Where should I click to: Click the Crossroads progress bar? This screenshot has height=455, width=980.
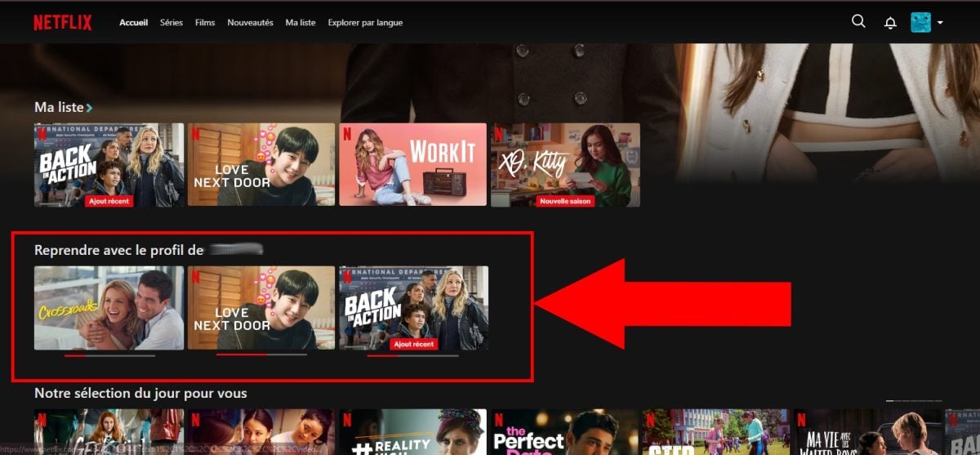coord(109,355)
